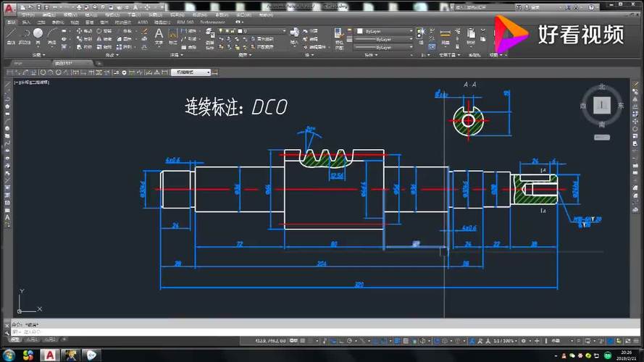Image resolution: width=644 pixels, height=362 pixels.
Task: Click the Copy (复制) tool in Modify panel
Action: tap(84, 39)
